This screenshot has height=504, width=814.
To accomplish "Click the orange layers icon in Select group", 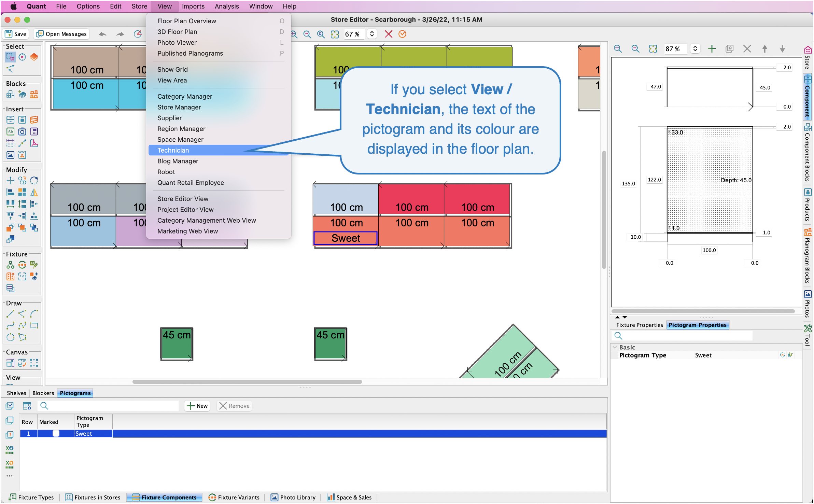I will [34, 57].
